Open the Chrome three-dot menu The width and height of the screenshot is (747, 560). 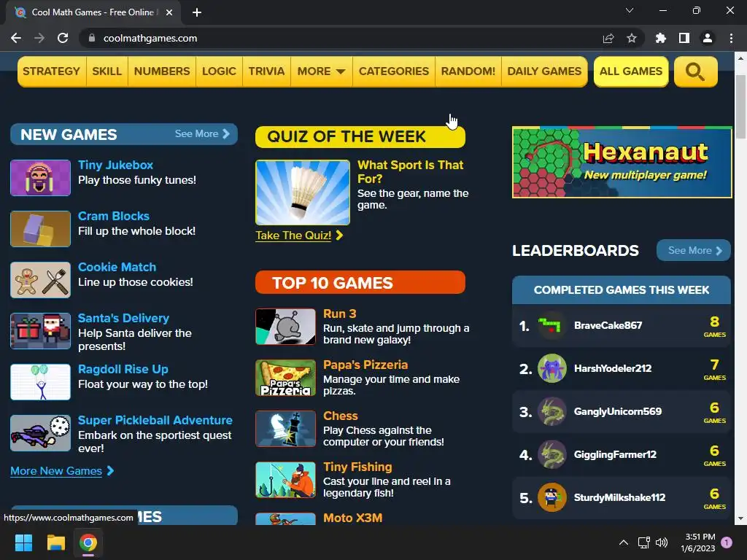[x=731, y=38]
